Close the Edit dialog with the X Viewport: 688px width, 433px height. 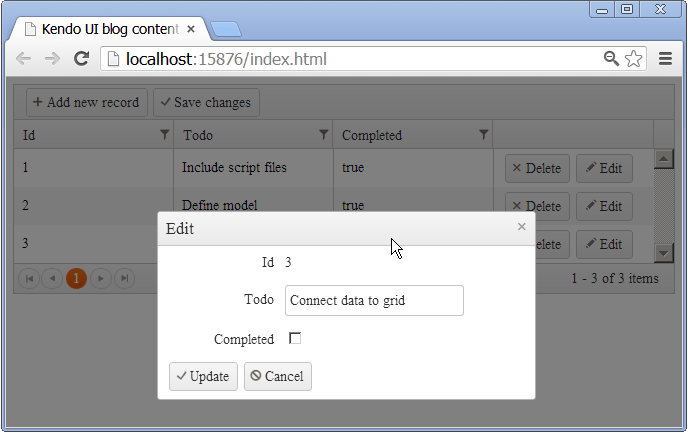[x=521, y=227]
